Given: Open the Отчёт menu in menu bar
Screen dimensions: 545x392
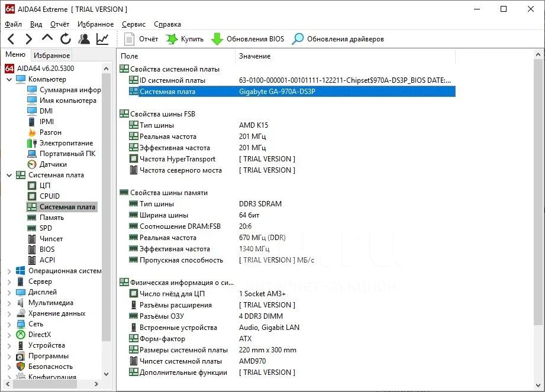Looking at the screenshot, I should click(60, 24).
